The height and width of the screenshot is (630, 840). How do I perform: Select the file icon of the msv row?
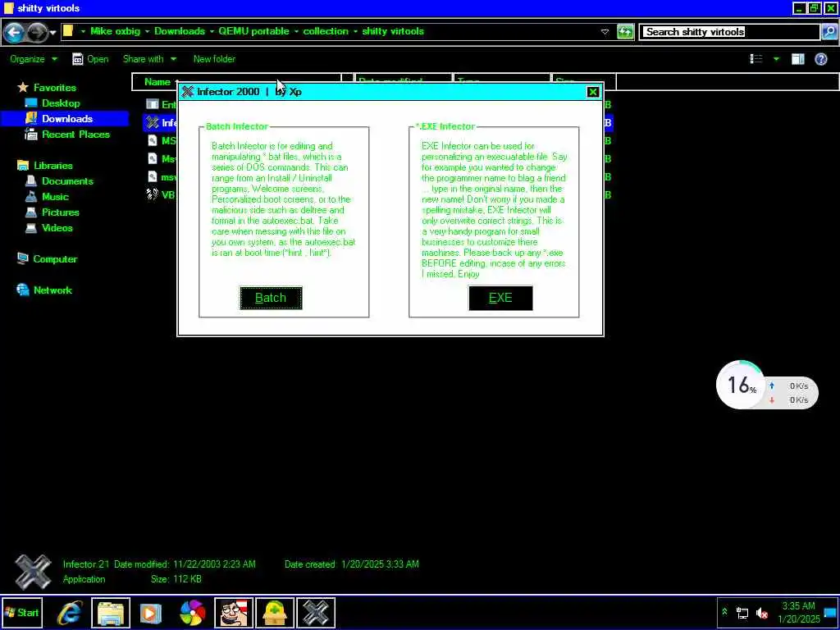152,176
